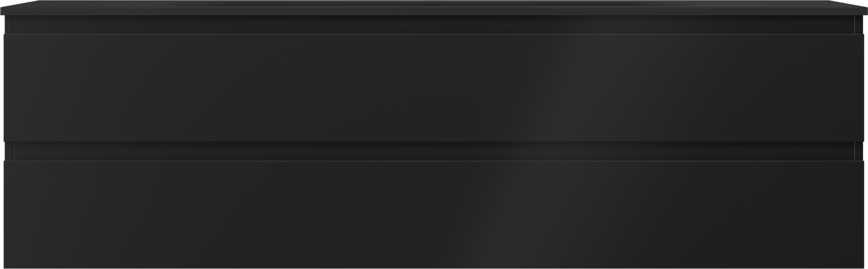Image resolution: width=868 pixels, height=269 pixels.
Task: Select the sink basin depression in countertop
Action: click(x=434, y=3)
